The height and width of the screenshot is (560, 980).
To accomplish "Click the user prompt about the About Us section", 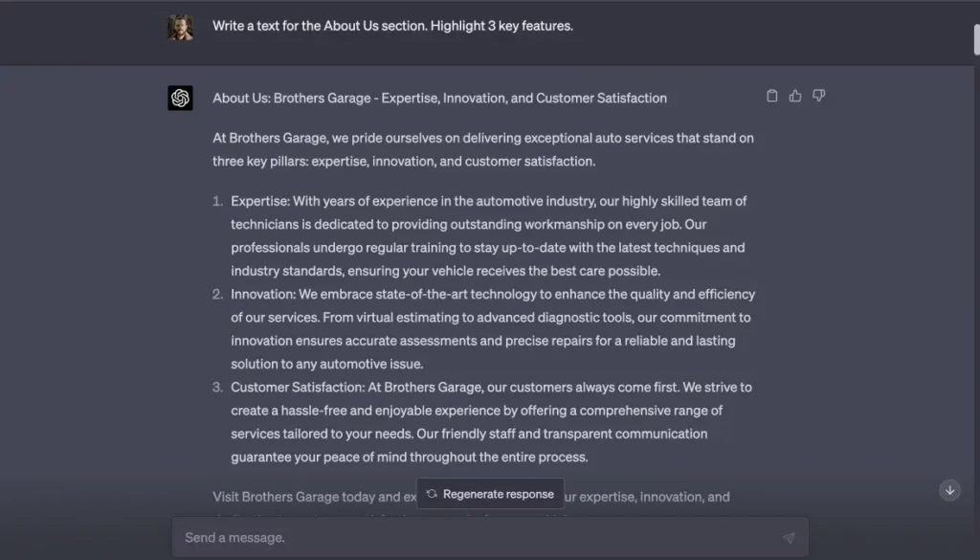I will tap(392, 26).
